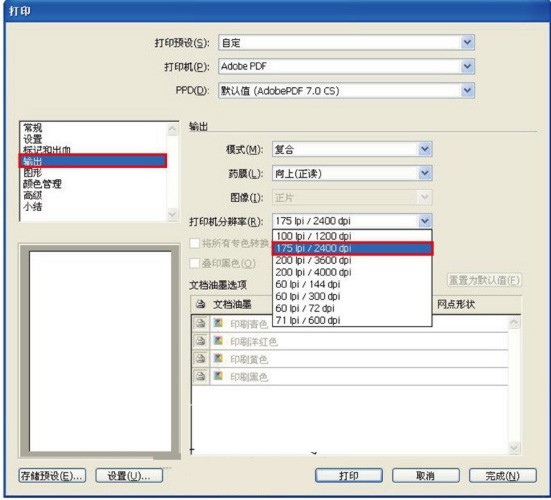Viewport: 551px width, 500px height.
Task: Open the 打印预设 dropdown
Action: tap(467, 43)
